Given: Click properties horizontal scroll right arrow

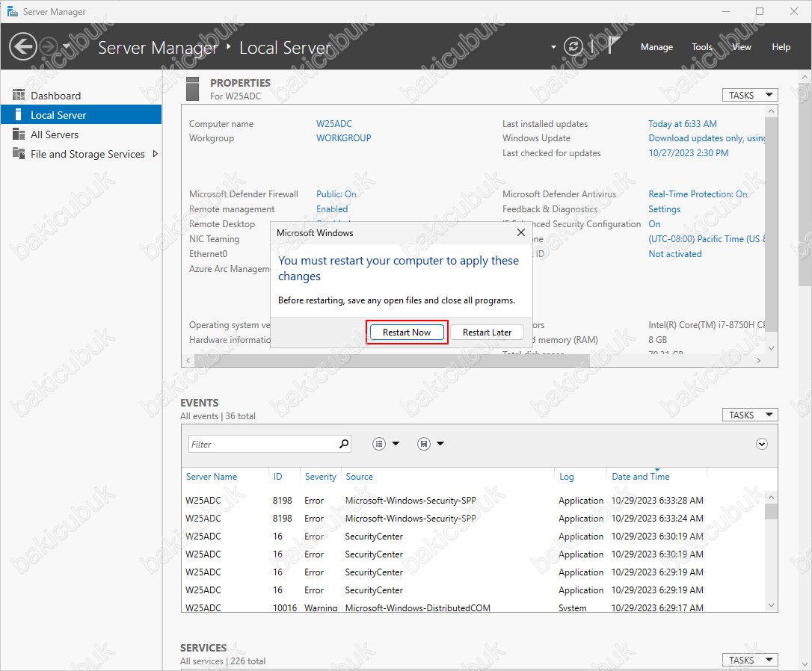Looking at the screenshot, I should click(x=758, y=361).
